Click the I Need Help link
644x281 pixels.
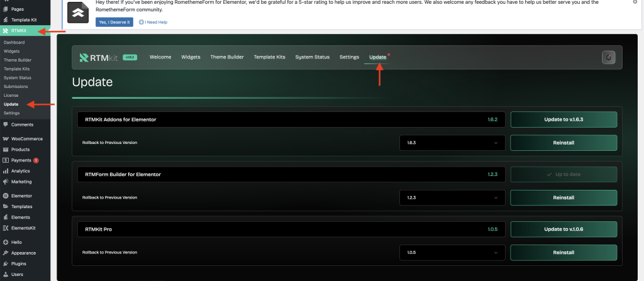click(x=153, y=22)
